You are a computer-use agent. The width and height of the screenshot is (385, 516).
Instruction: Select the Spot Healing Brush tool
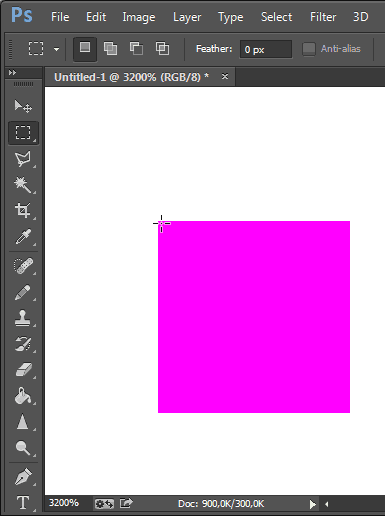[x=23, y=266]
